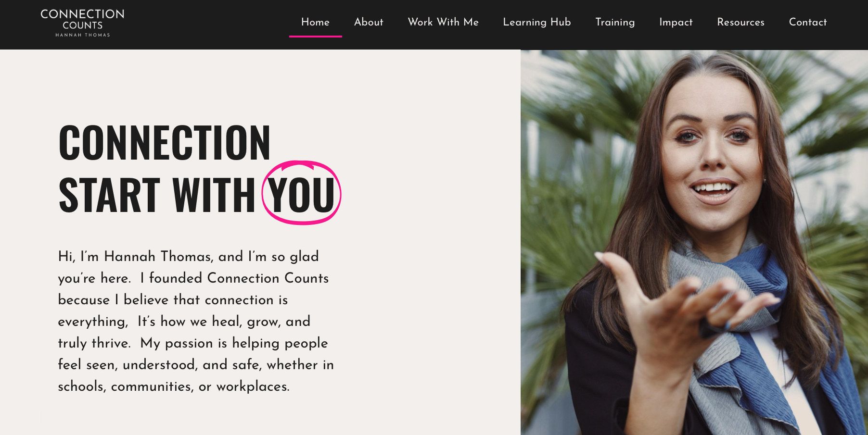
Task: Click the pink hand-drawn circle around YOU
Action: point(301,193)
